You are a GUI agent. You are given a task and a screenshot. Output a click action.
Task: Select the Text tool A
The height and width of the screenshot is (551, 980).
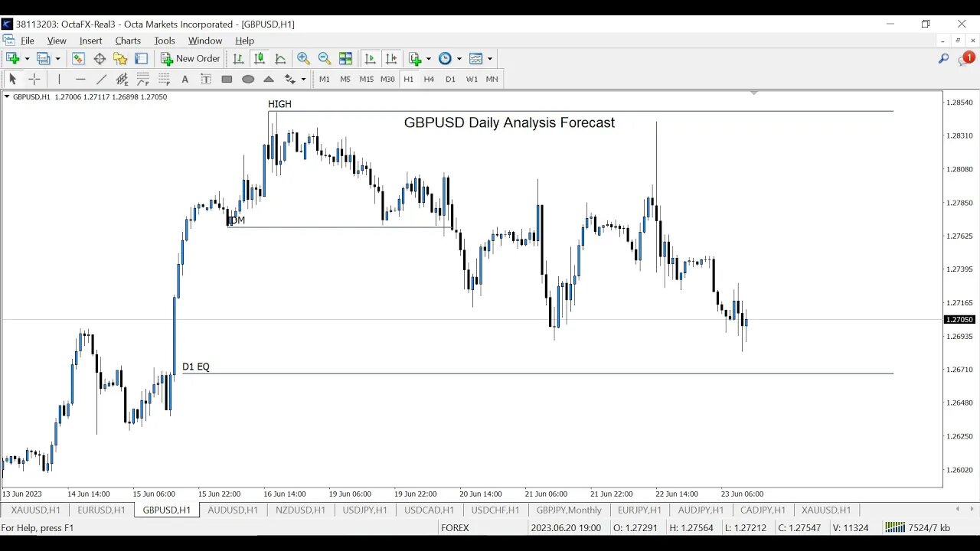[x=185, y=79]
